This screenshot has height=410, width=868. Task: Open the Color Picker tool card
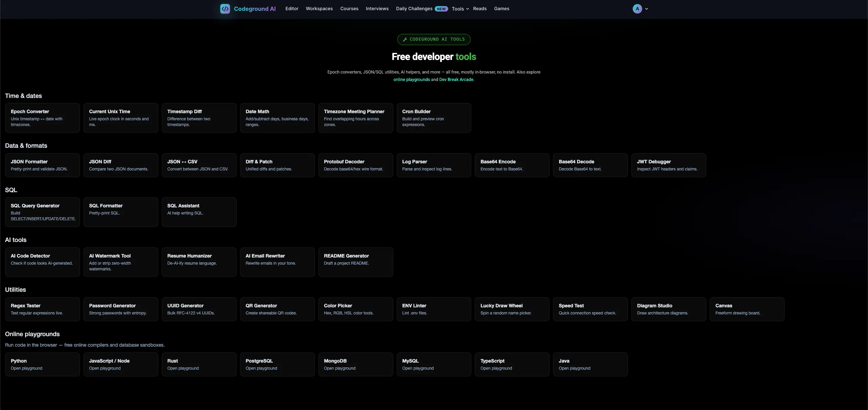356,309
